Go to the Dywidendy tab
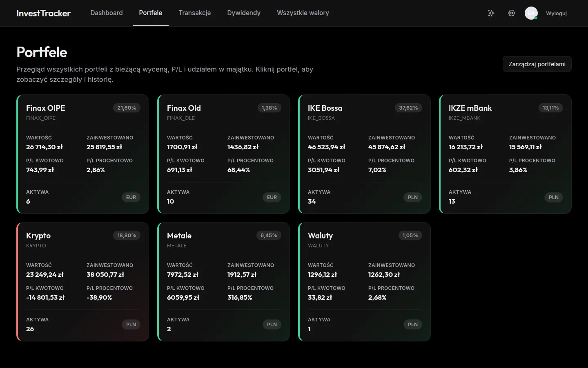This screenshot has width=588, height=368. pos(244,13)
